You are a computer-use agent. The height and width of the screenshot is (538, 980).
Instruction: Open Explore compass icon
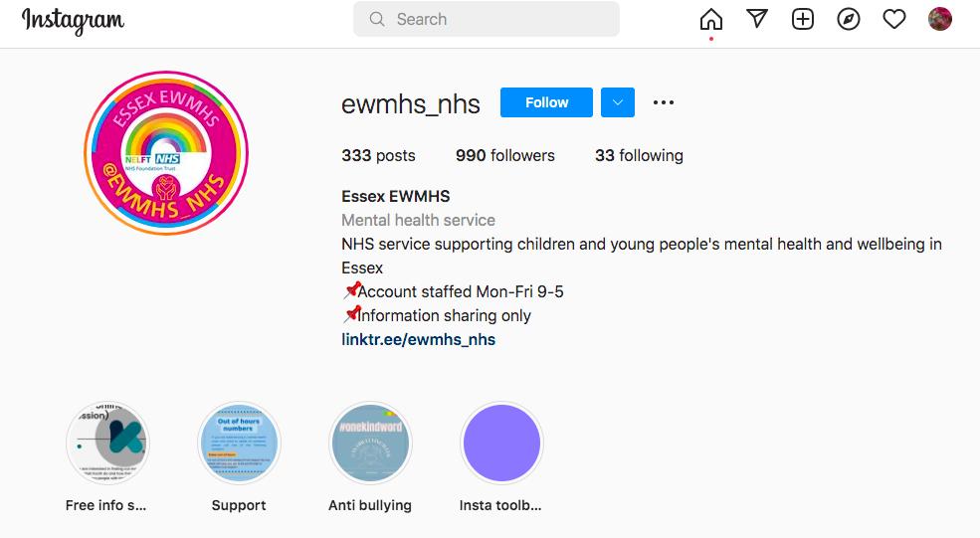848,19
